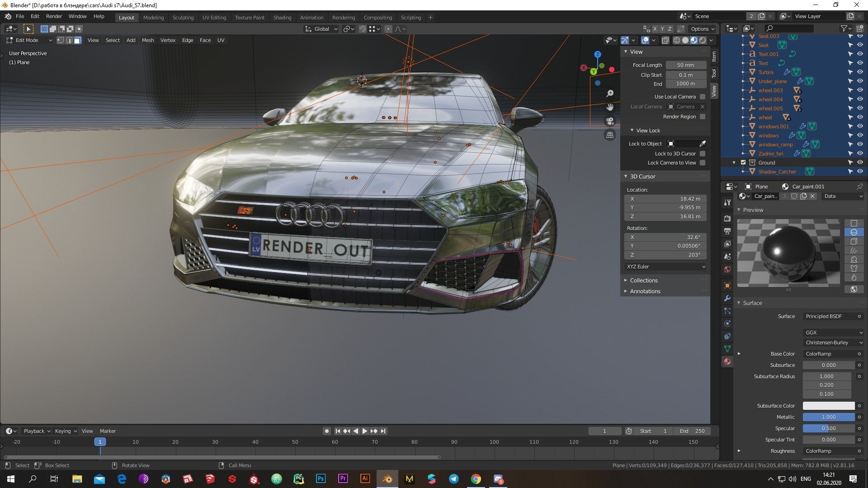Open the Christensen-Burley dropdown
Image resolution: width=868 pixels, height=488 pixels.
tap(833, 343)
